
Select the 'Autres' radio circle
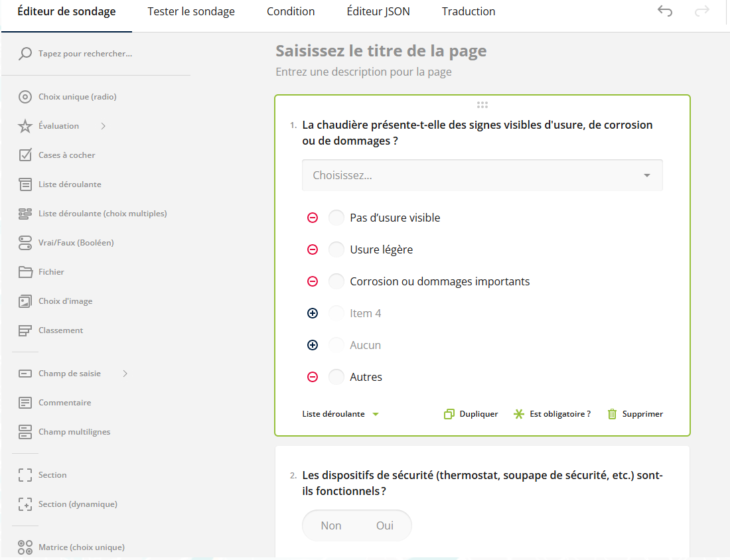(336, 377)
